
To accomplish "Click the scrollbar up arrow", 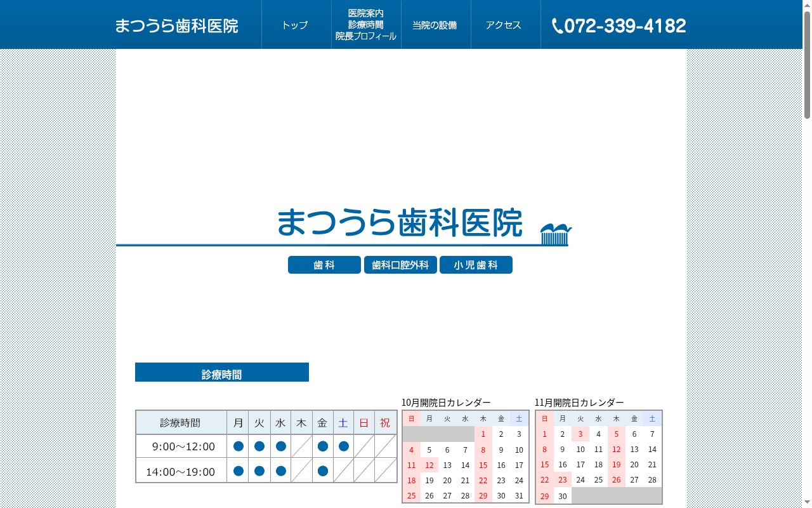I will pos(807,4).
